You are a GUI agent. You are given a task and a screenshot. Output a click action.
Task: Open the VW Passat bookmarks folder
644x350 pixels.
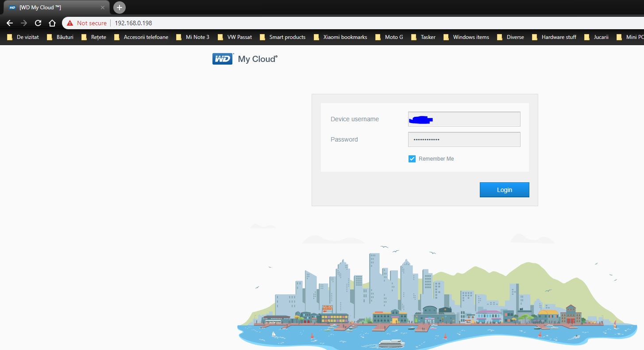click(235, 37)
